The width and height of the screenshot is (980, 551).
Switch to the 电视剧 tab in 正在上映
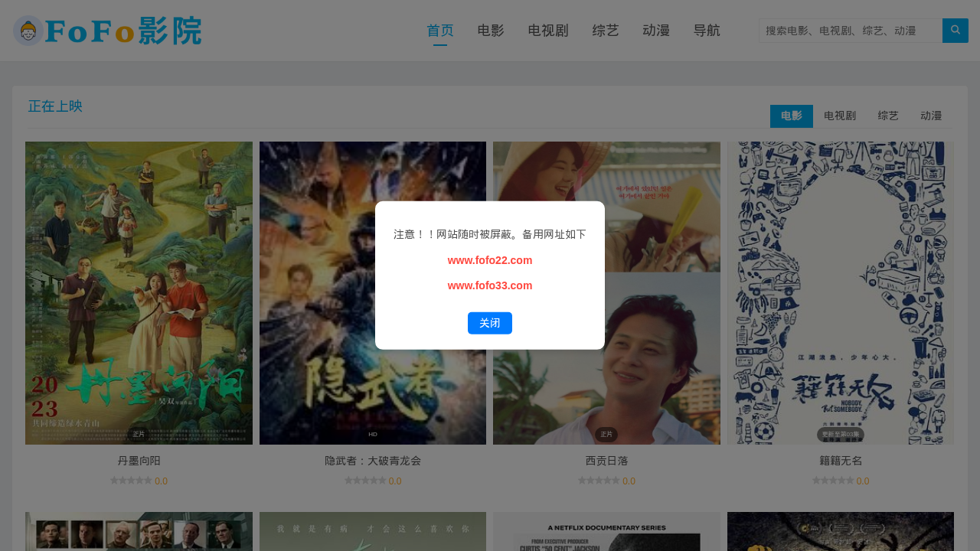click(840, 116)
